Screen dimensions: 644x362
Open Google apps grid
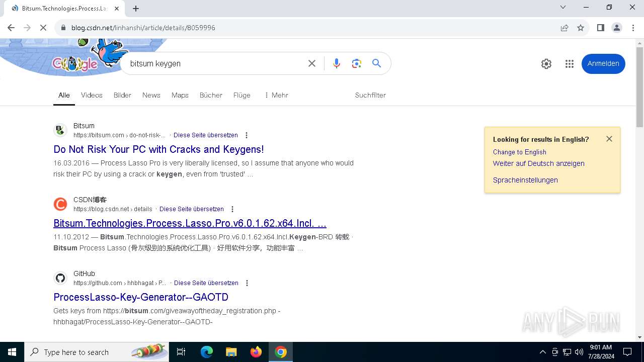(570, 64)
